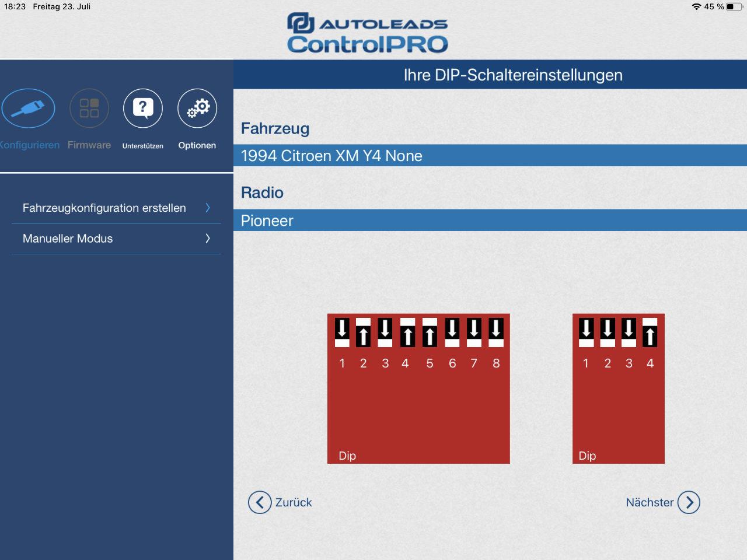Viewport: 747px width, 560px height.
Task: Click the Dip label on the 4-way block
Action: [587, 456]
